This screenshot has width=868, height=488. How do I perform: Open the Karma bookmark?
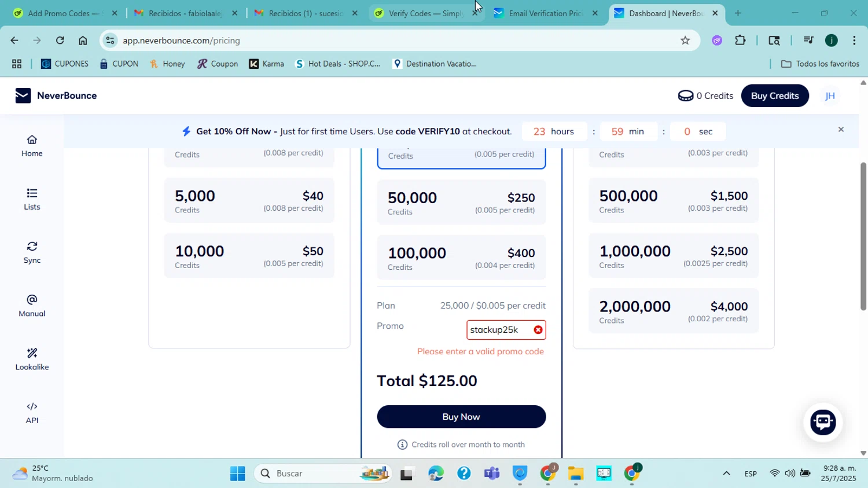(267, 64)
